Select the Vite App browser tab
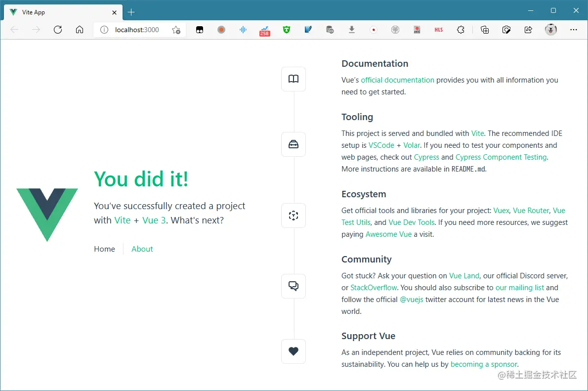 click(63, 12)
